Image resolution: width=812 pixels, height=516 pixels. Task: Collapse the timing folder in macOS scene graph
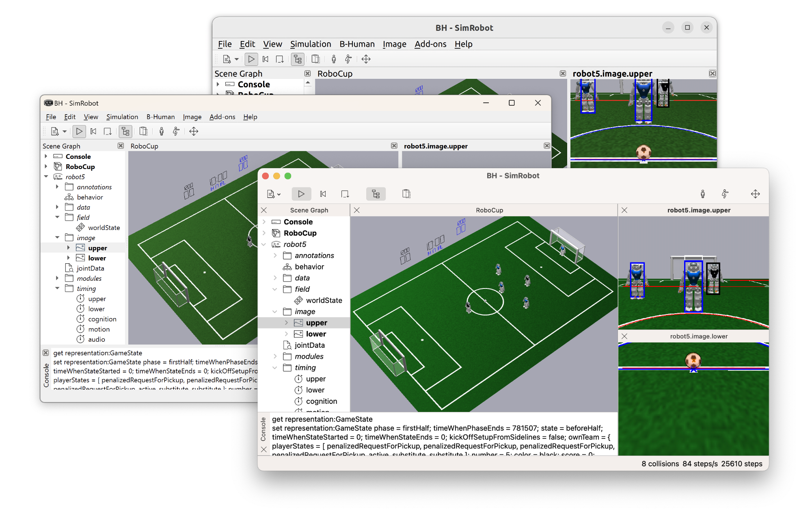[x=275, y=368]
